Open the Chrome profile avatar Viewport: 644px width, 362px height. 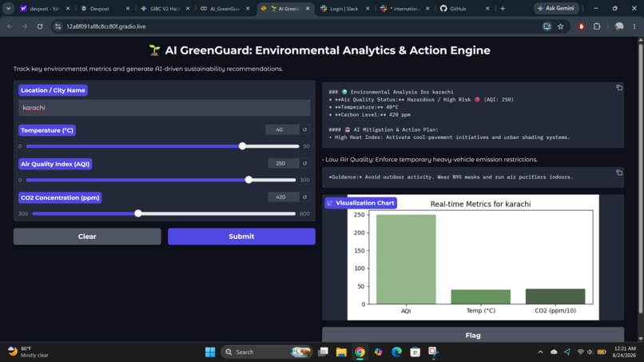pos(619,26)
